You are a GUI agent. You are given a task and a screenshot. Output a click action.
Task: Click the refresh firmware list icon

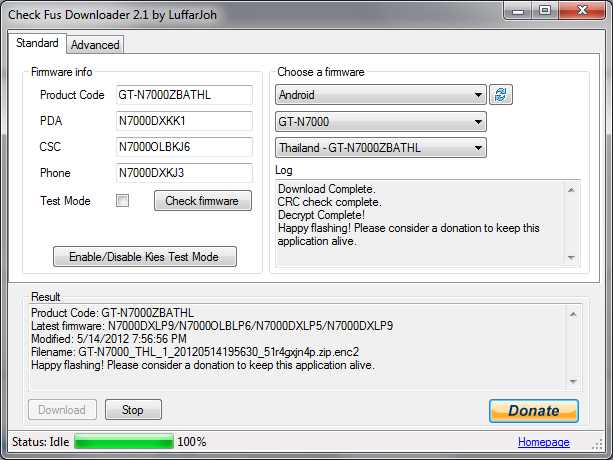point(501,95)
